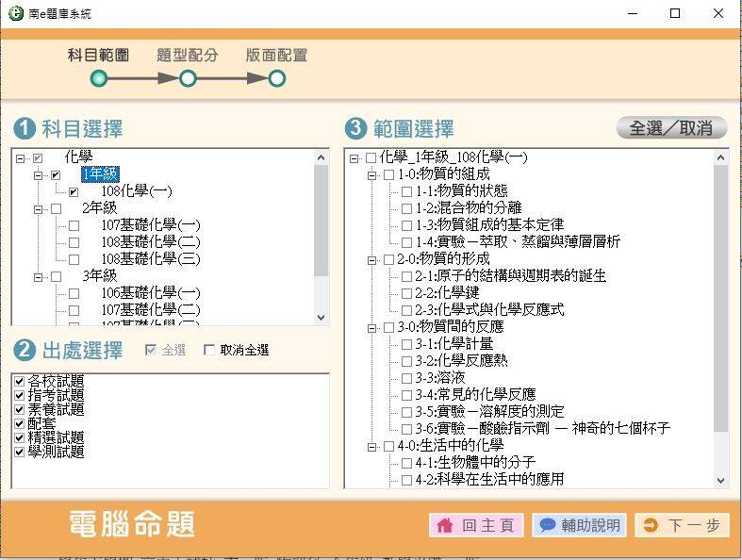The width and height of the screenshot is (742, 560).
Task: Check 1-3:物質組成的基本定律
Action: tap(406, 226)
